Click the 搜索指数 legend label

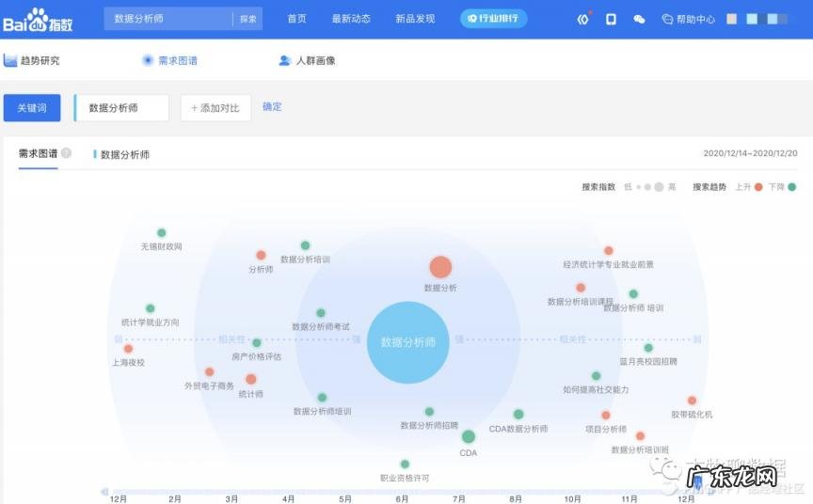tap(598, 187)
